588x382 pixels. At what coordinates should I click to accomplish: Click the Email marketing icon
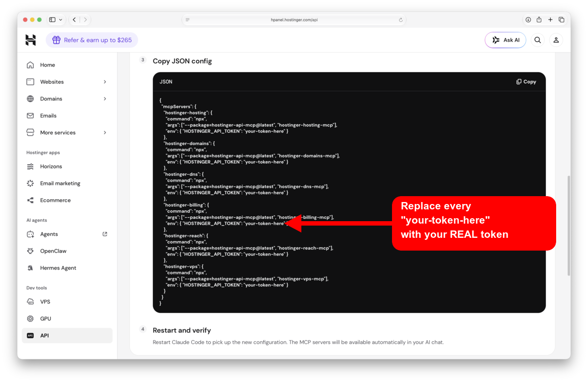pyautogui.click(x=30, y=183)
